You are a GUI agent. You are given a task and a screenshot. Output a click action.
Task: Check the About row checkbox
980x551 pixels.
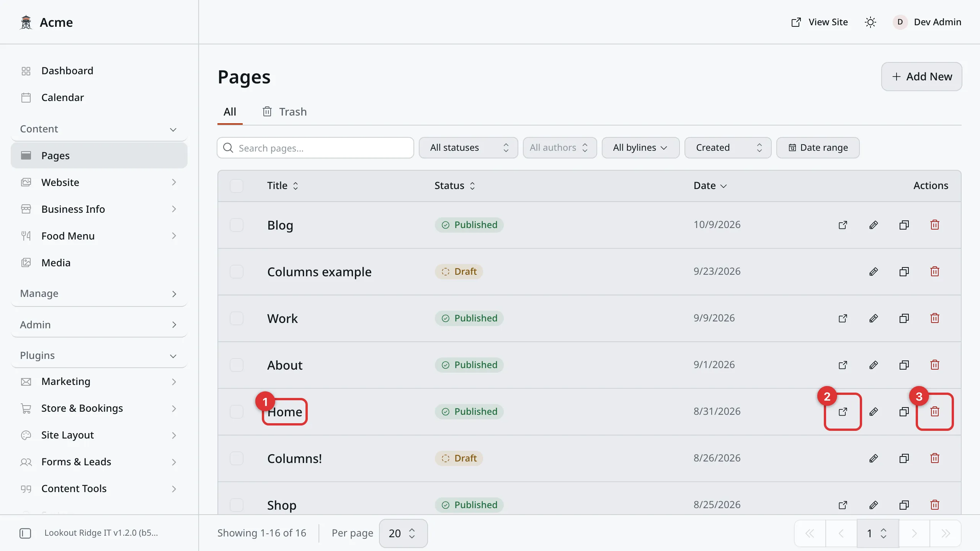click(237, 365)
